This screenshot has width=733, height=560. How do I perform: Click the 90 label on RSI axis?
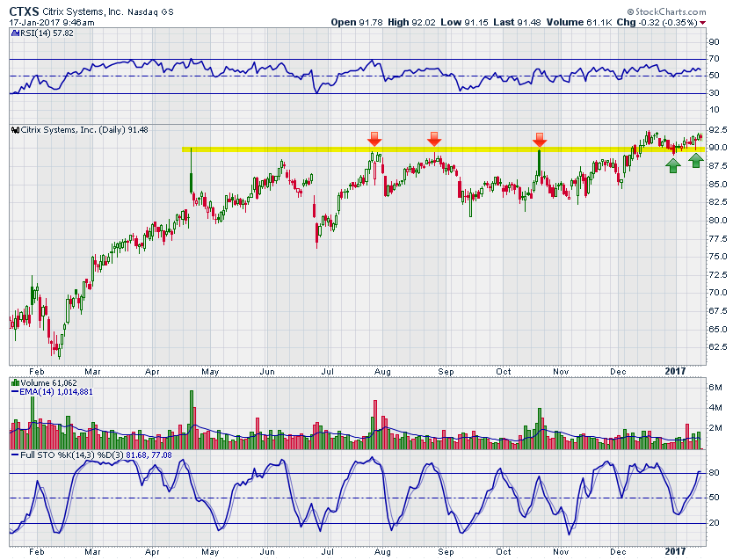[714, 42]
